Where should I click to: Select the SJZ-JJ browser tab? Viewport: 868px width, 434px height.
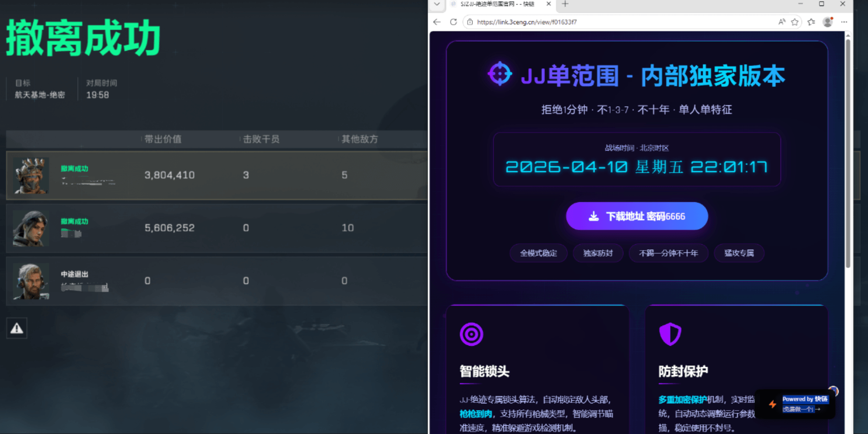pyautogui.click(x=497, y=4)
